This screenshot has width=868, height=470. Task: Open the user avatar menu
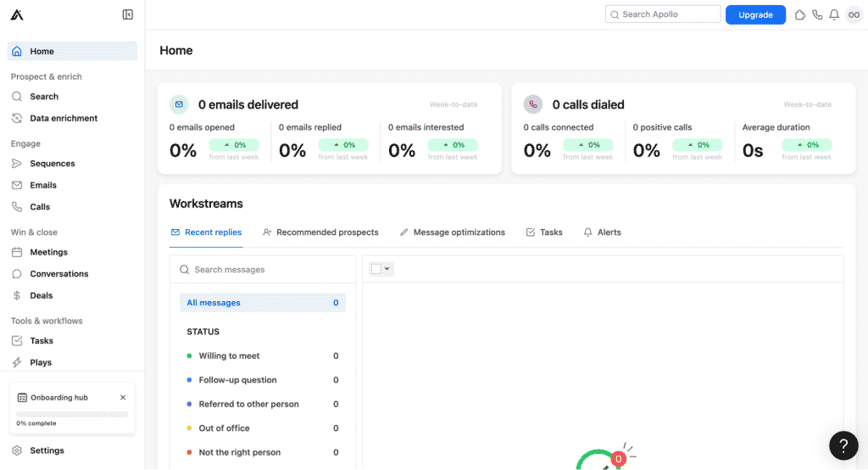pyautogui.click(x=854, y=15)
